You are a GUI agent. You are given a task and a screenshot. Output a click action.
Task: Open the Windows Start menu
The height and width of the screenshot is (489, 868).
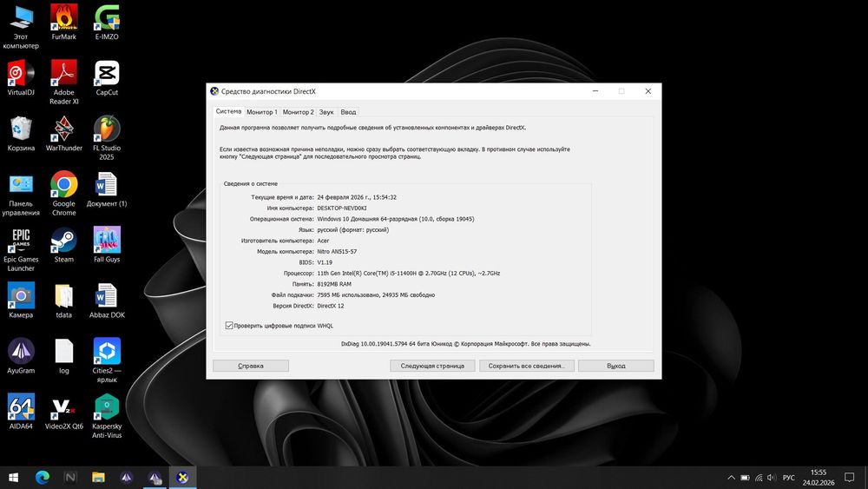coord(13,478)
